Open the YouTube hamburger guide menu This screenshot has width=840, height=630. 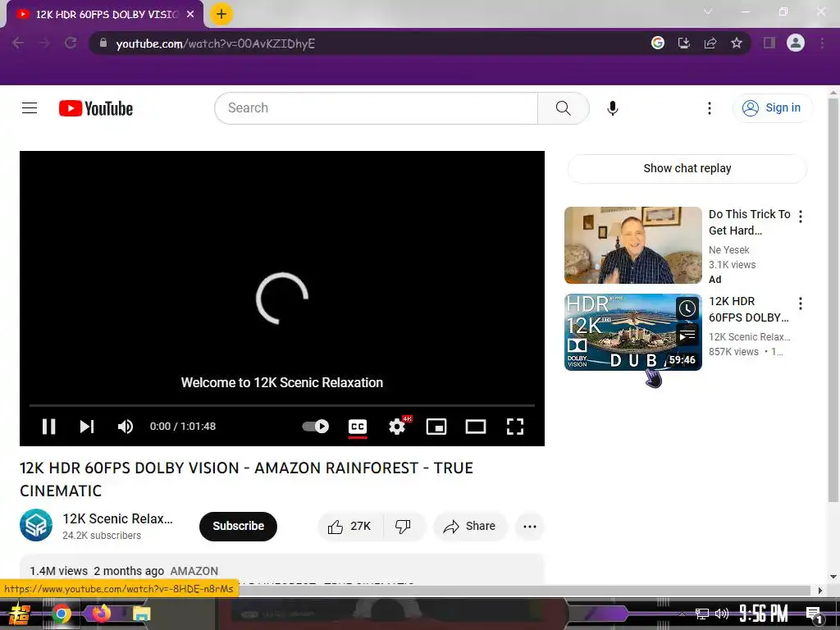pos(30,108)
